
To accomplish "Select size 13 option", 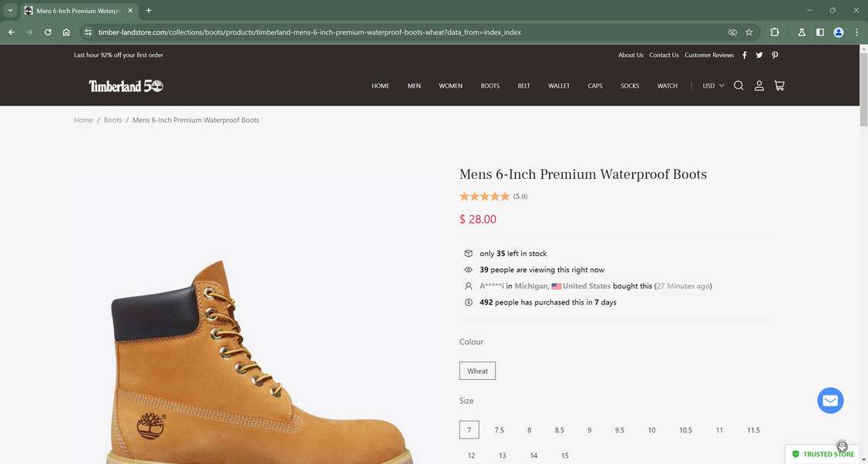I will coord(503,456).
